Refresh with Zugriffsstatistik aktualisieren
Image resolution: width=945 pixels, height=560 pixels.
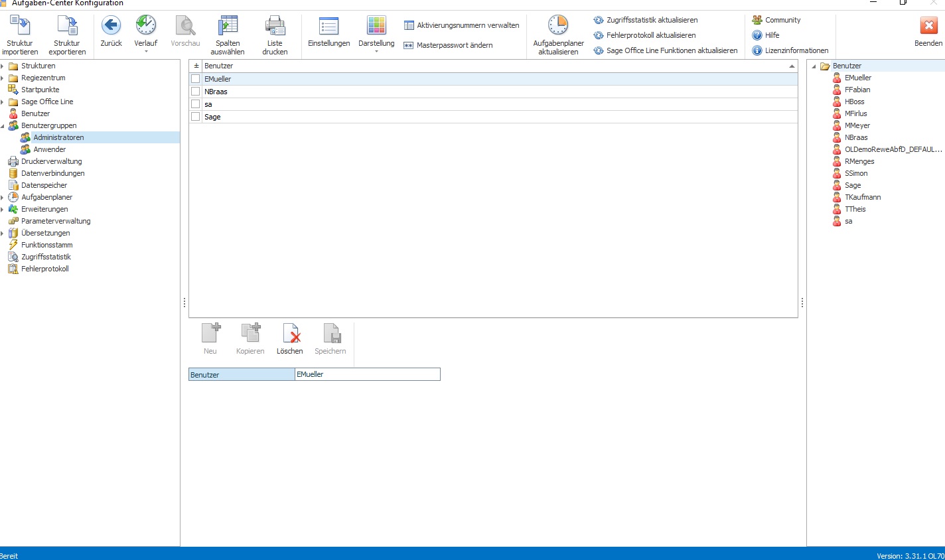[645, 20]
